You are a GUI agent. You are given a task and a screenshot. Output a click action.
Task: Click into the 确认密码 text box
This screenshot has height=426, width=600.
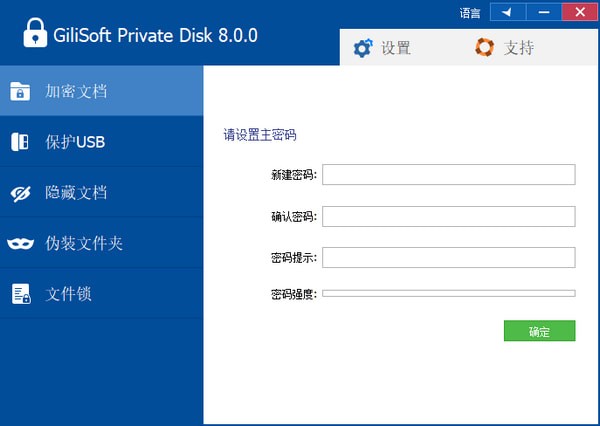click(448, 216)
